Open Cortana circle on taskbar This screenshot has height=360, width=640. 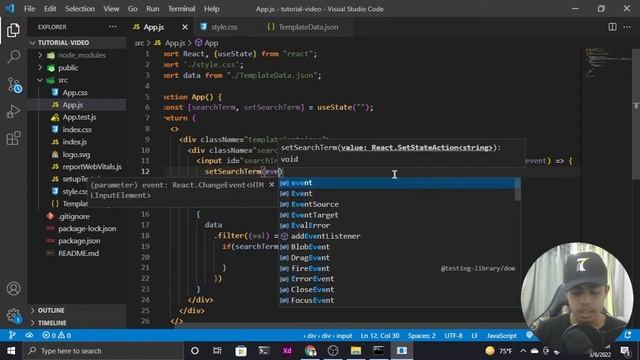[195, 351]
